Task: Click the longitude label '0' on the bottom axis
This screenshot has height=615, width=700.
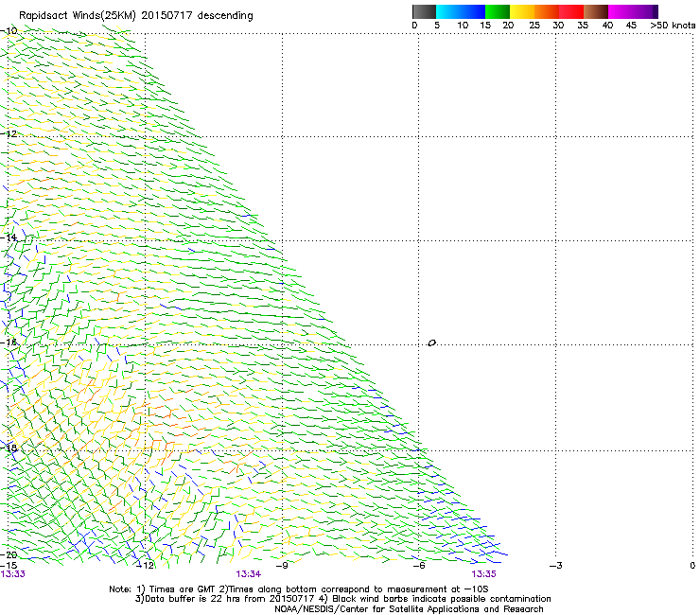Action: [692, 566]
